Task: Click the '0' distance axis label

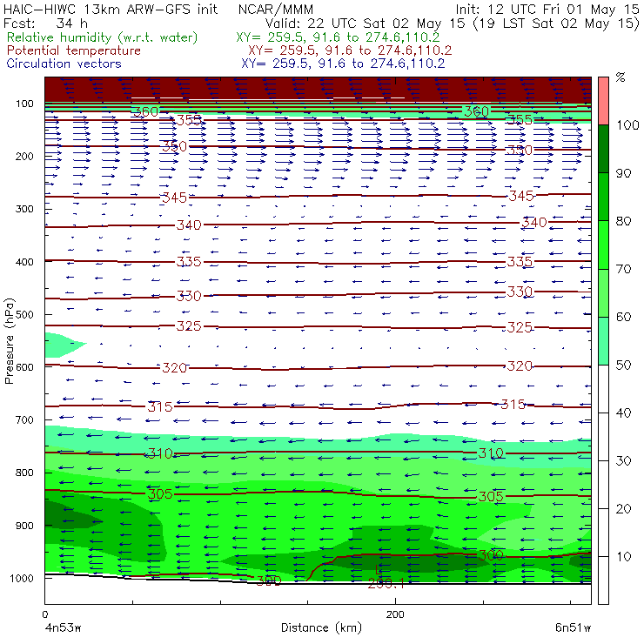Action: point(45,614)
